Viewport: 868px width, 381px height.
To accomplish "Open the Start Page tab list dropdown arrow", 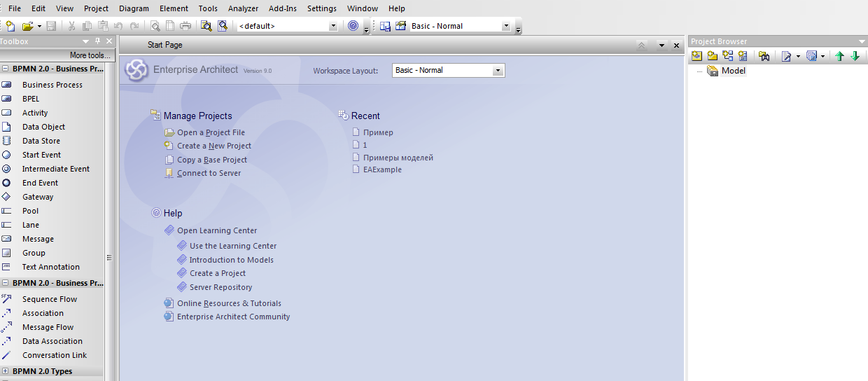I will pos(661,45).
